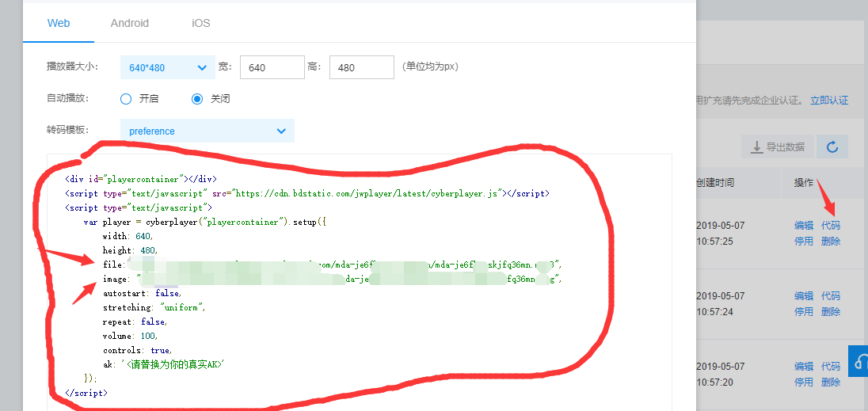This screenshot has width=868, height=411.
Task: Click the download icon in 导出数据 button
Action: click(x=756, y=147)
